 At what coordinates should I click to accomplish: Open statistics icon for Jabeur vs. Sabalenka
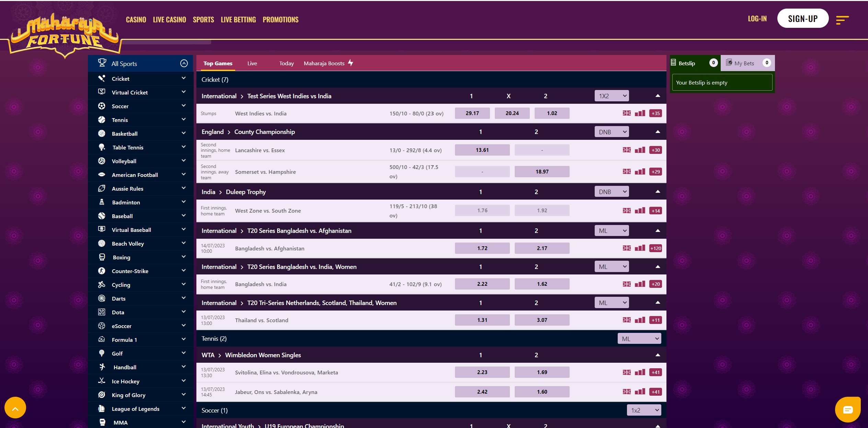640,392
